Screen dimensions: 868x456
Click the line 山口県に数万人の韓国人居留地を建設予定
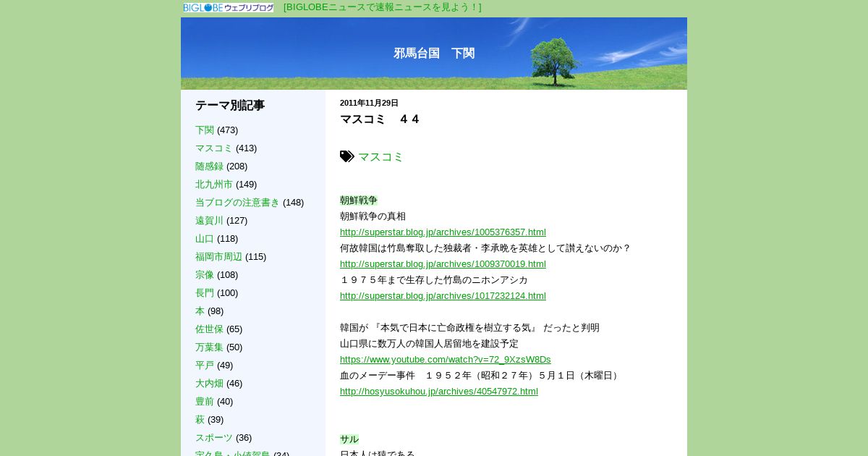click(x=429, y=344)
